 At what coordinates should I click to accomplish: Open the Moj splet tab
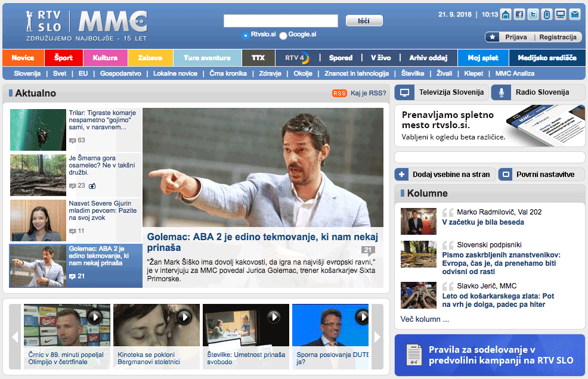pyautogui.click(x=483, y=58)
